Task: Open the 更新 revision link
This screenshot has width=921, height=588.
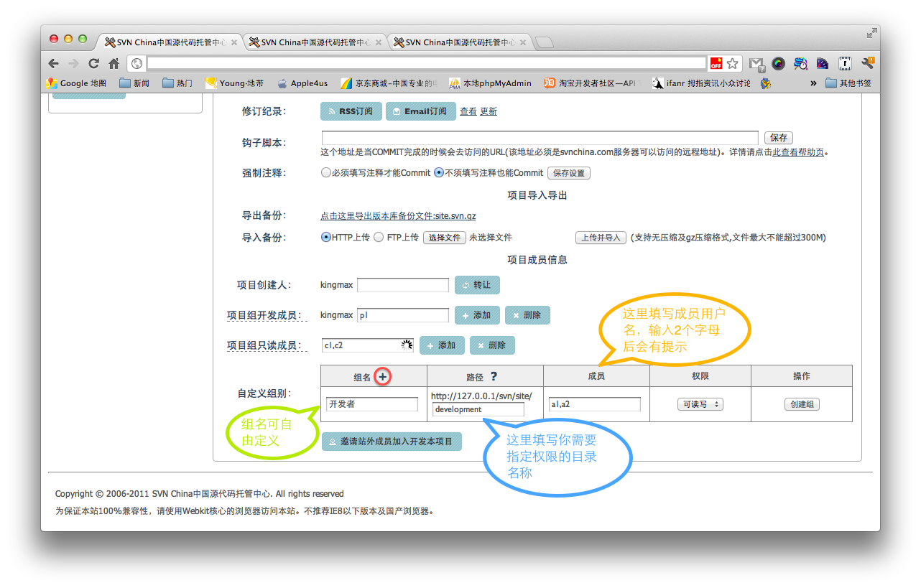Action: pyautogui.click(x=489, y=111)
